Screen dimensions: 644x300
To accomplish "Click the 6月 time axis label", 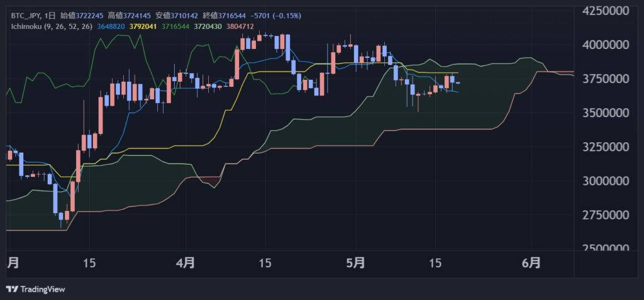I will (x=531, y=263).
